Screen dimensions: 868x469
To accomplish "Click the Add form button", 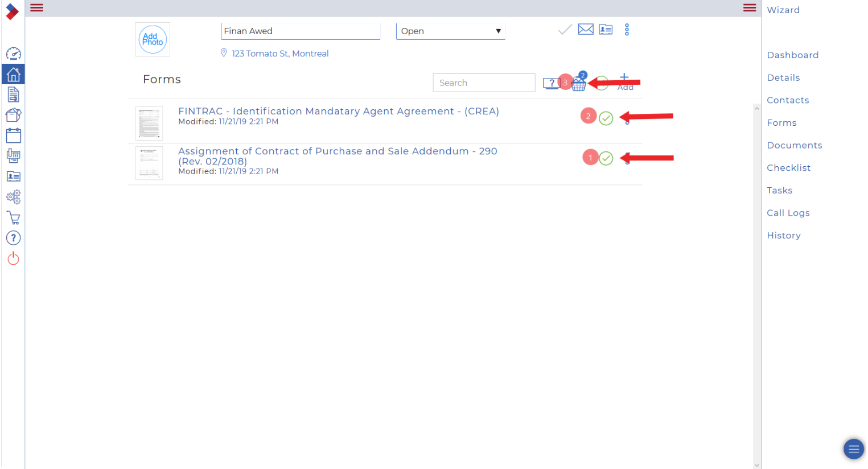I will click(624, 81).
